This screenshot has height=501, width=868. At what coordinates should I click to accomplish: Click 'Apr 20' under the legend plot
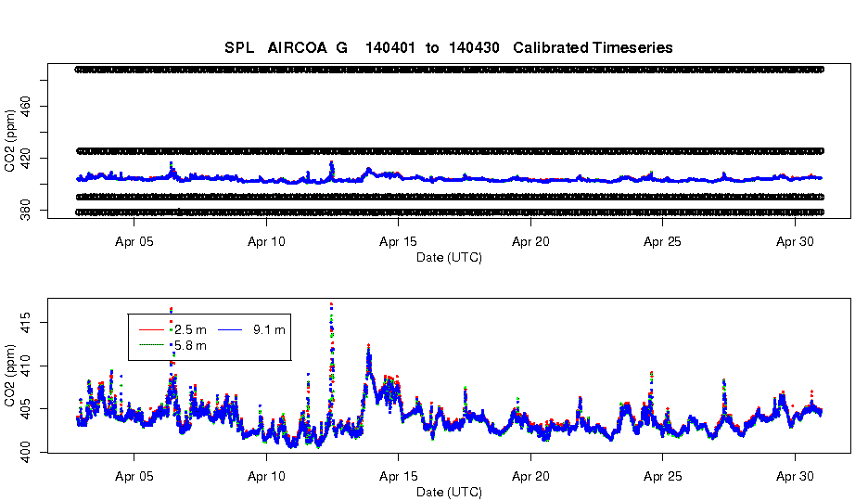(x=530, y=477)
